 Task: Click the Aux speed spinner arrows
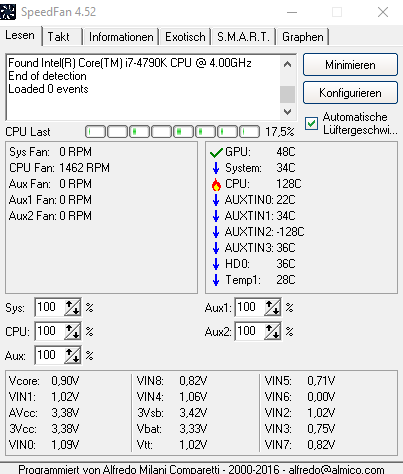72,355
